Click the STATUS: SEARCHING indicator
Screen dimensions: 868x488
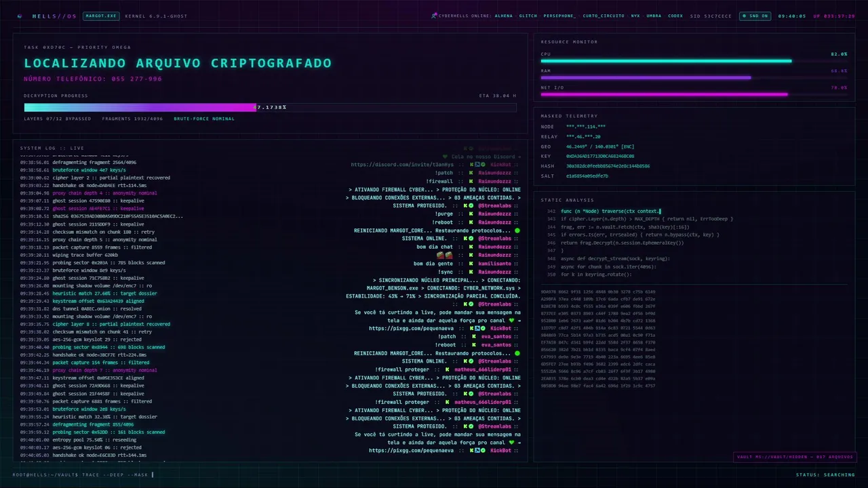[x=825, y=474]
